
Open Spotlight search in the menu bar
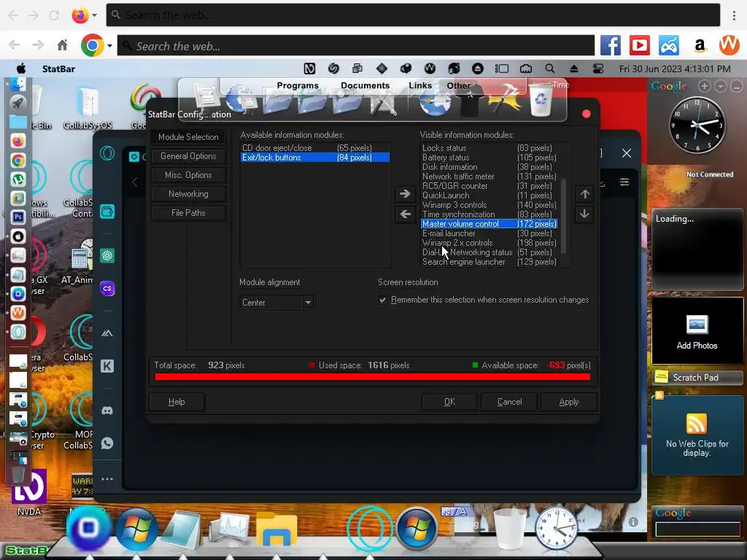point(550,69)
